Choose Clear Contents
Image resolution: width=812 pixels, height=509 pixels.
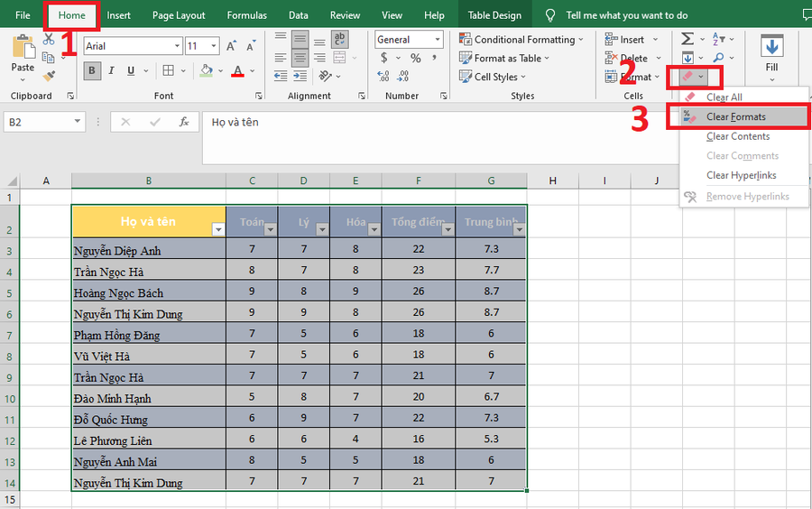click(743, 136)
